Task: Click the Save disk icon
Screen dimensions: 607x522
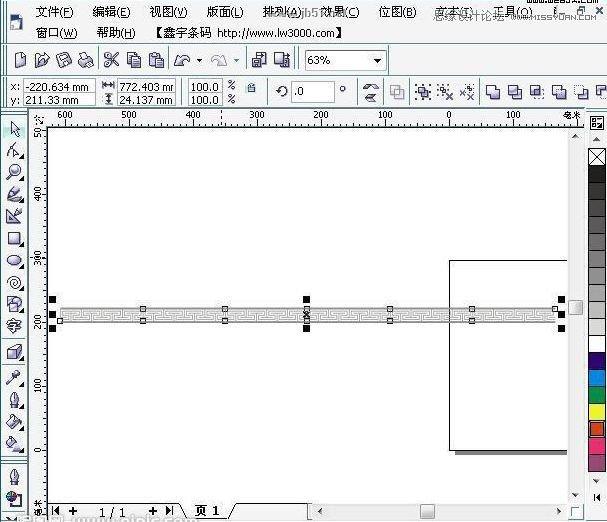Action: click(x=64, y=60)
